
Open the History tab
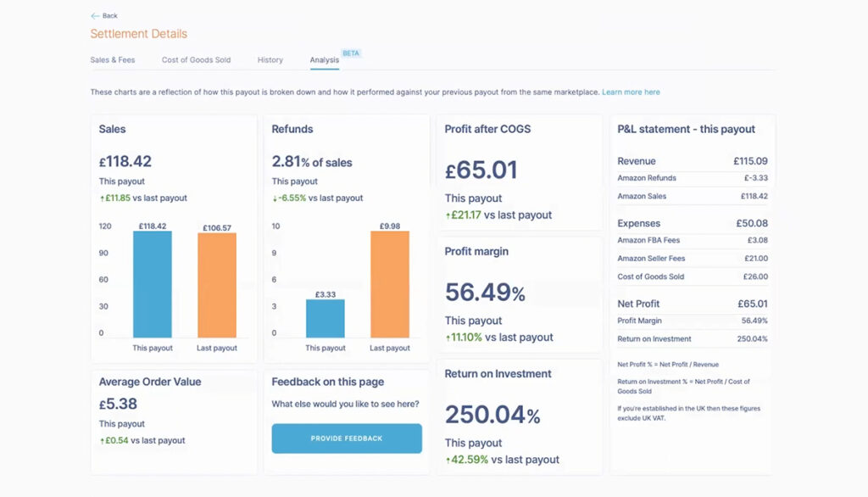[x=270, y=60]
